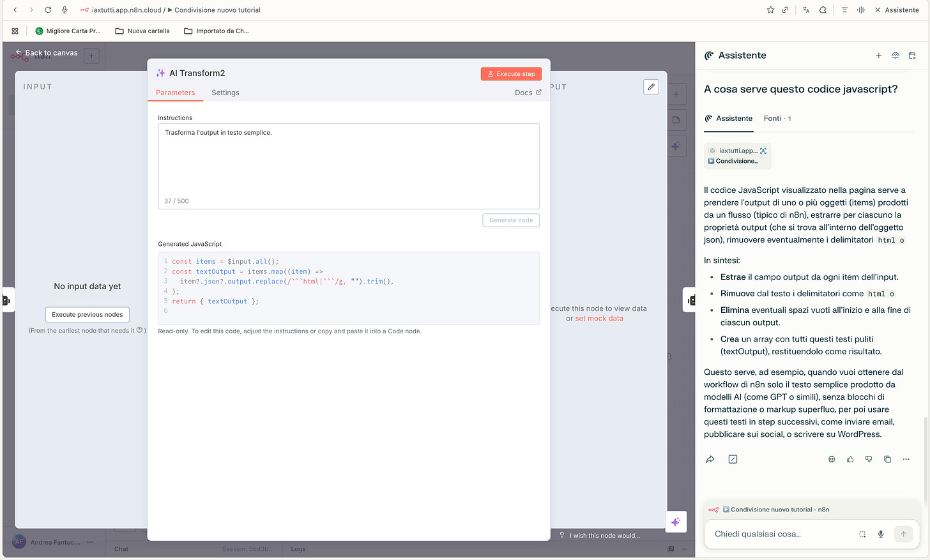The image size is (930, 560).
Task: Click Execute step button
Action: [x=511, y=74]
